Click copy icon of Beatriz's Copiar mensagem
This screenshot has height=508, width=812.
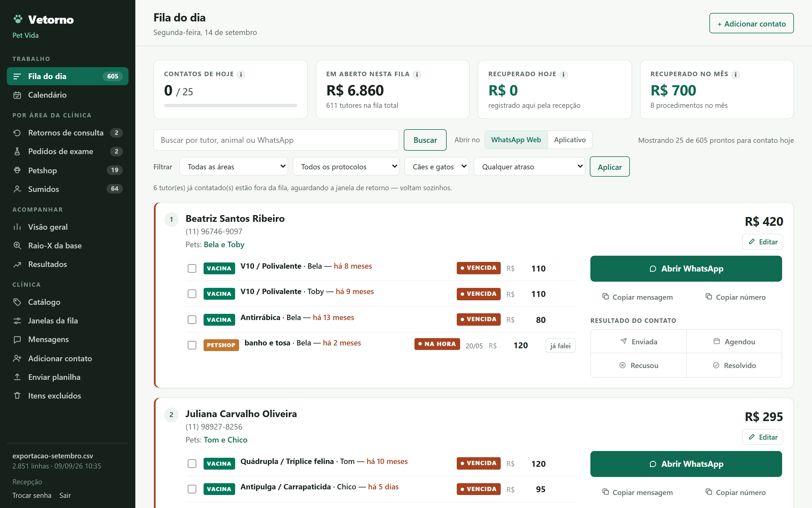(605, 297)
